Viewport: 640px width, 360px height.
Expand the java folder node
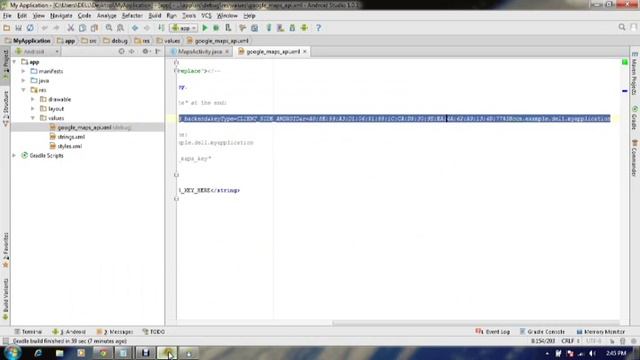24,80
